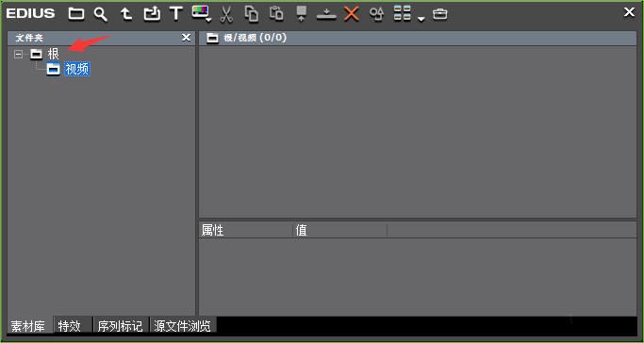Open the View mode dropdown arrow

pyautogui.click(x=421, y=19)
